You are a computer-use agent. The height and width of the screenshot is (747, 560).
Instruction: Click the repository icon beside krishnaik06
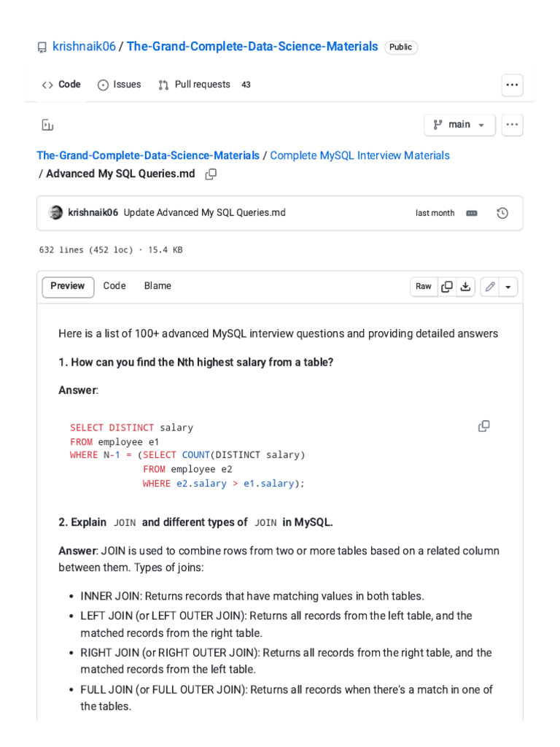click(42, 47)
